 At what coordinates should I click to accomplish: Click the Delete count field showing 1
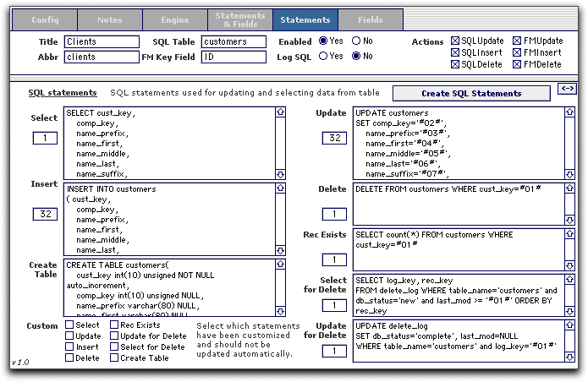pyautogui.click(x=334, y=214)
